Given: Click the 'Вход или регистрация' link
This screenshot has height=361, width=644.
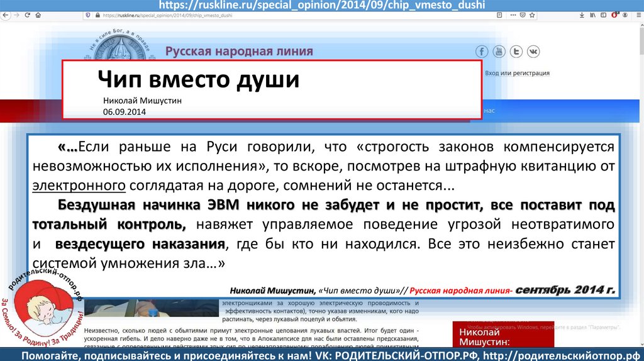Looking at the screenshot, I should 517,73.
